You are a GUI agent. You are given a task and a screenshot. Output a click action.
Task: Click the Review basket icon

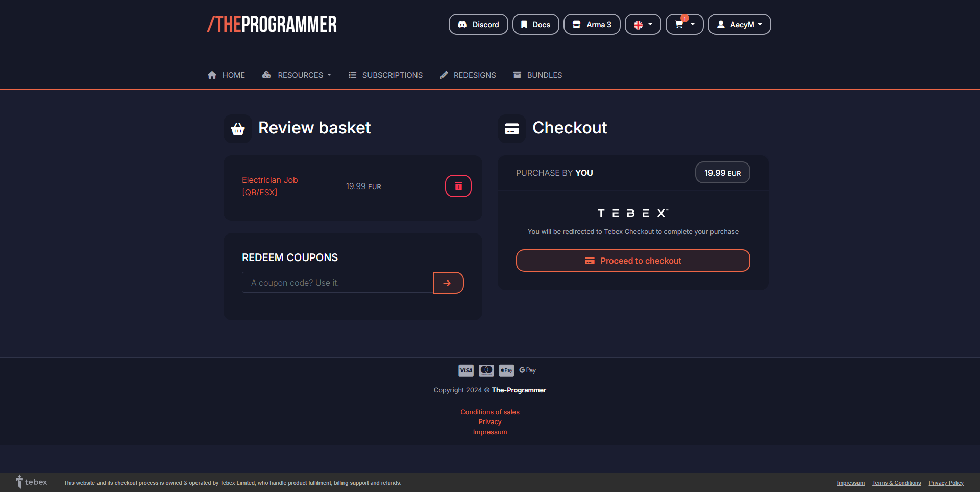pyautogui.click(x=238, y=129)
